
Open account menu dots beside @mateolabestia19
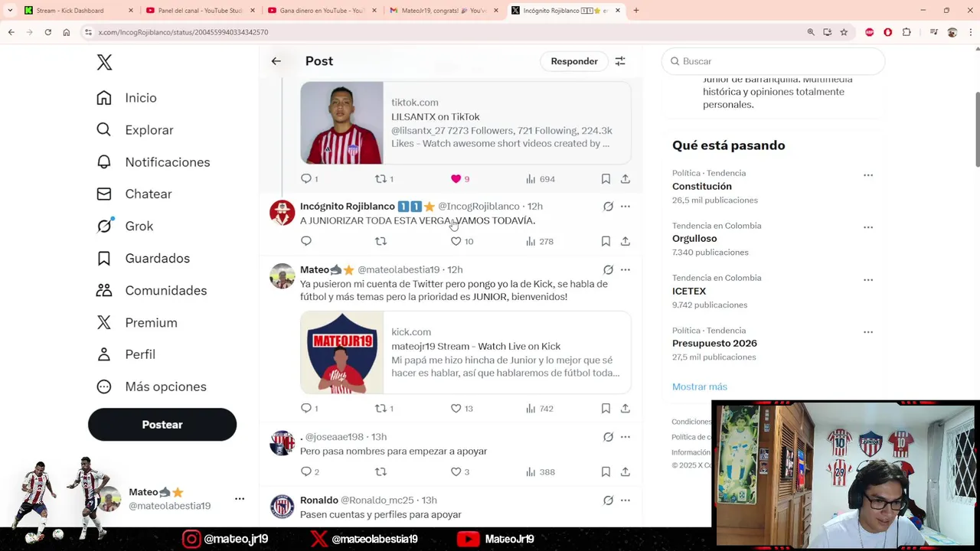coord(240,499)
